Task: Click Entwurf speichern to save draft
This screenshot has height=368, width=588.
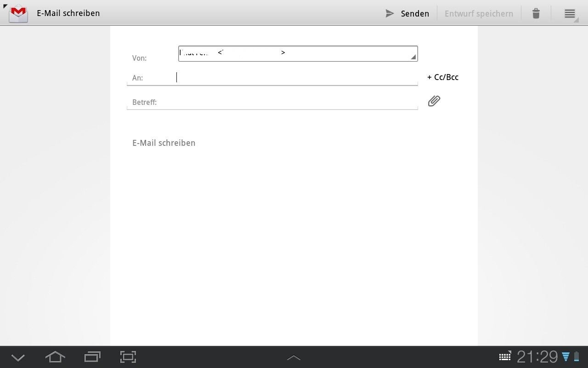Action: pyautogui.click(x=479, y=13)
